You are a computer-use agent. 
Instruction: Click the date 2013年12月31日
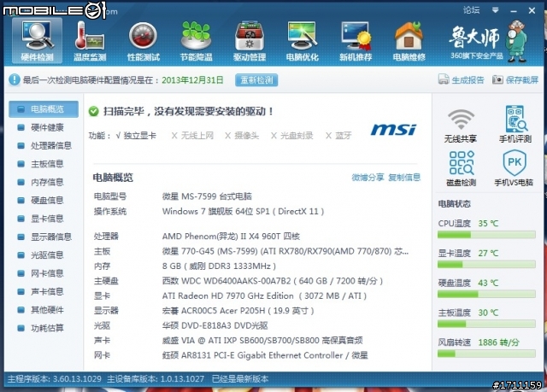[x=192, y=79]
